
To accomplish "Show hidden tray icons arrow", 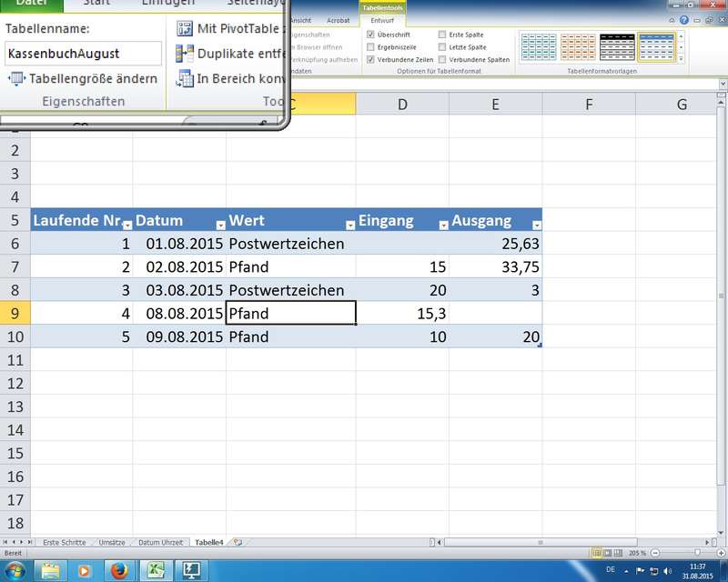I will (626, 571).
